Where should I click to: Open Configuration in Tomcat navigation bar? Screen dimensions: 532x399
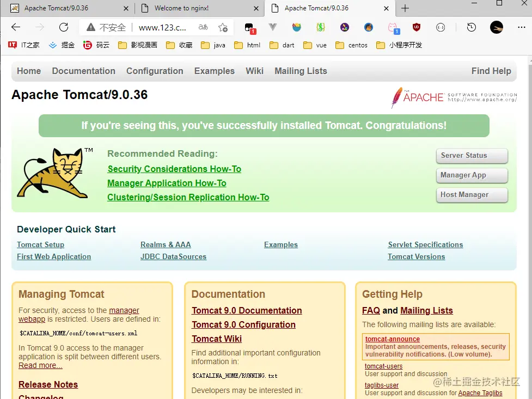coord(155,71)
